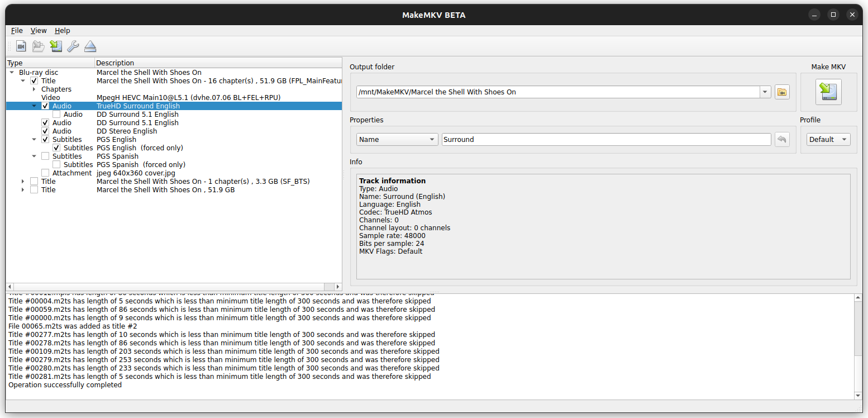Select the Attachment jpeg cover.jpg row
The image size is (868, 418).
click(174, 173)
